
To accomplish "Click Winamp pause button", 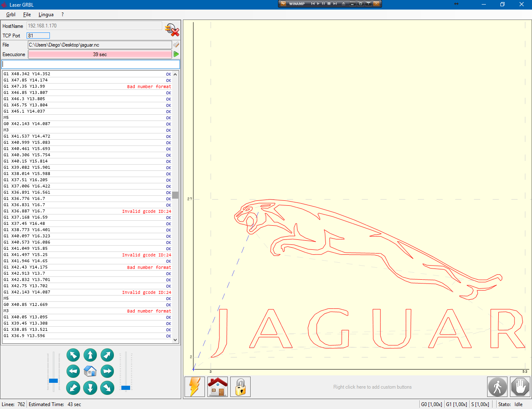I will (x=323, y=4).
